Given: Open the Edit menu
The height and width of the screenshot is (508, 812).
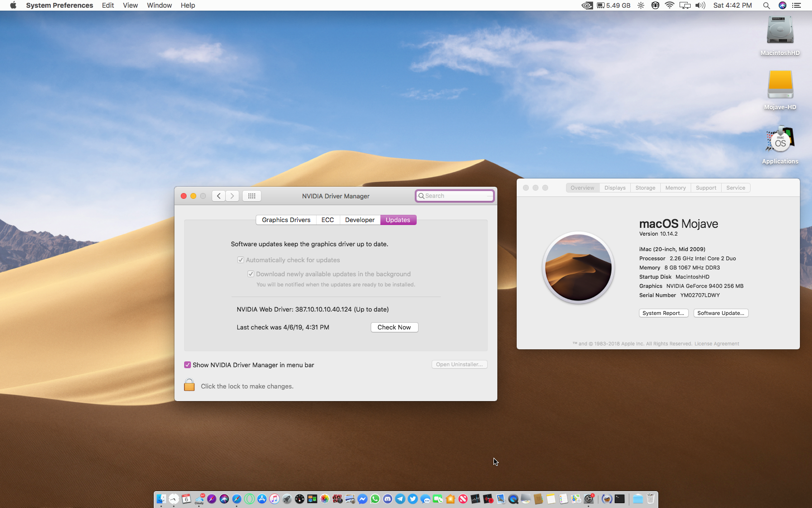Looking at the screenshot, I should 108,5.
